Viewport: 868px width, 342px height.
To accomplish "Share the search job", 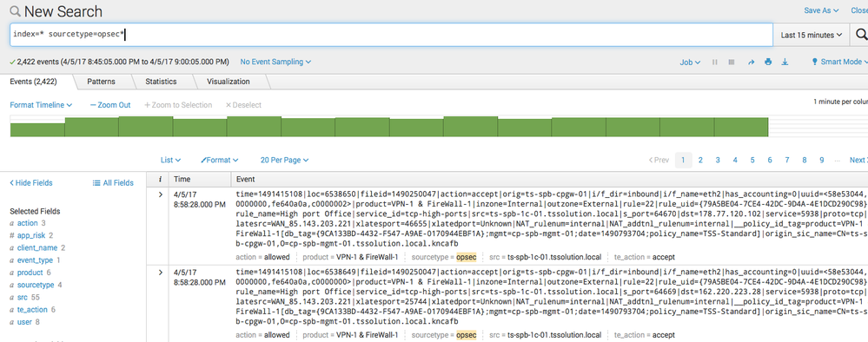I will [751, 62].
